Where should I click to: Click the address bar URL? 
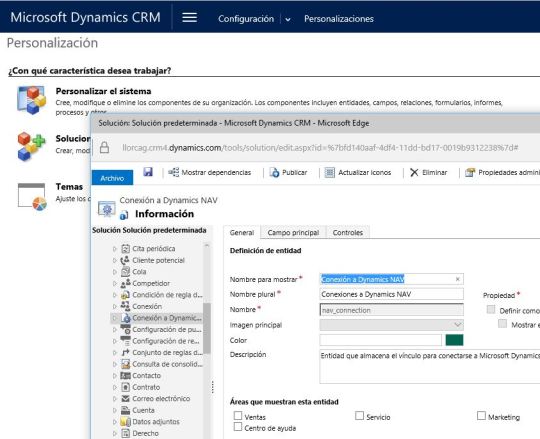pos(320,148)
